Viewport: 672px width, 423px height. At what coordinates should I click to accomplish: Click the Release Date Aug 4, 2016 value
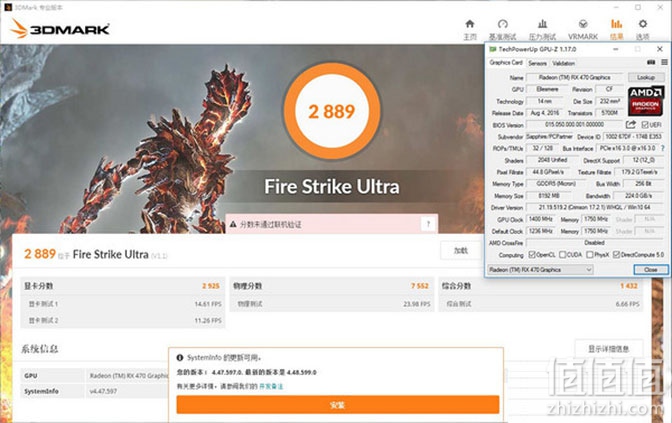pyautogui.click(x=545, y=113)
